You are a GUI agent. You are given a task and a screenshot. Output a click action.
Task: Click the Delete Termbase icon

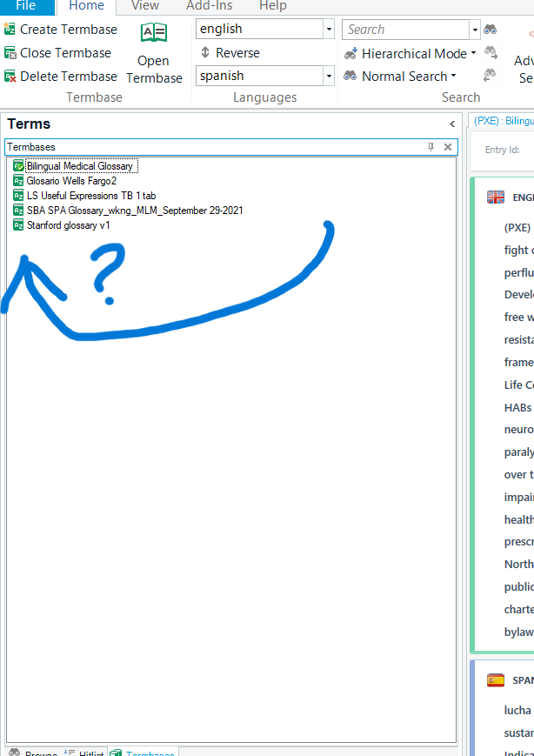point(10,77)
